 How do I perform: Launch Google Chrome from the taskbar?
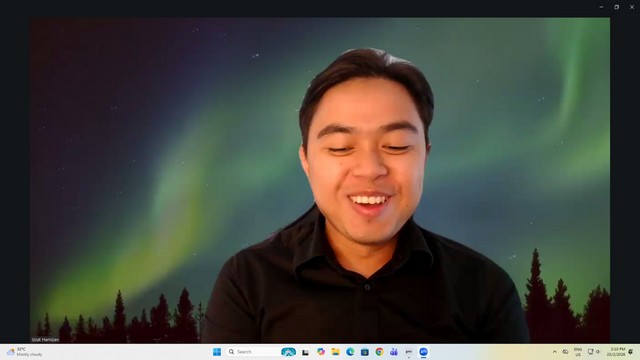tap(380, 352)
